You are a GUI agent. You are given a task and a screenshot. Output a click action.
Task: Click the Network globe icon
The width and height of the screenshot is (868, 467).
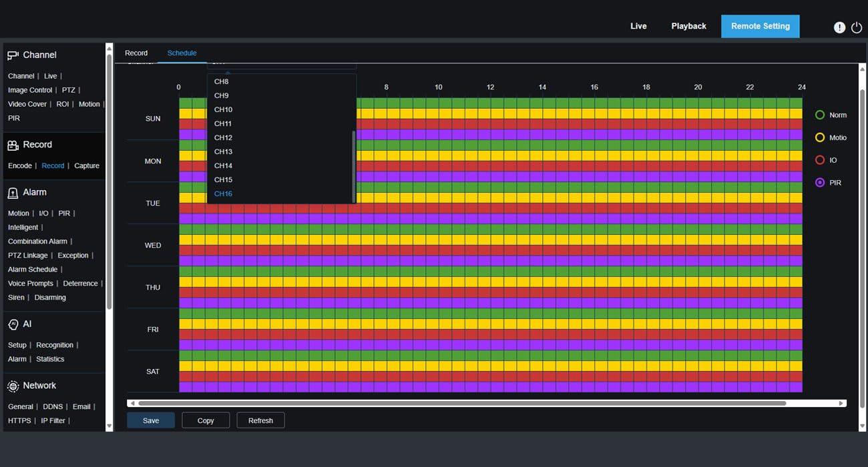(13, 386)
